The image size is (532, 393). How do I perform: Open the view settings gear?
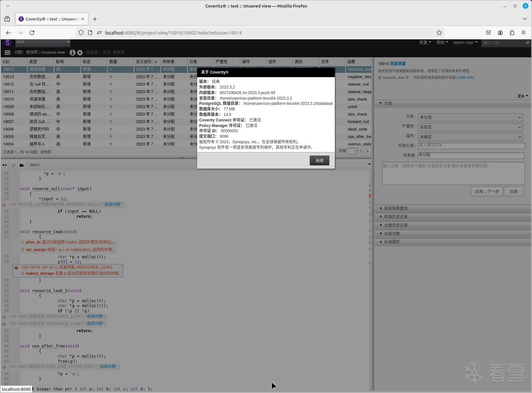coord(80,52)
